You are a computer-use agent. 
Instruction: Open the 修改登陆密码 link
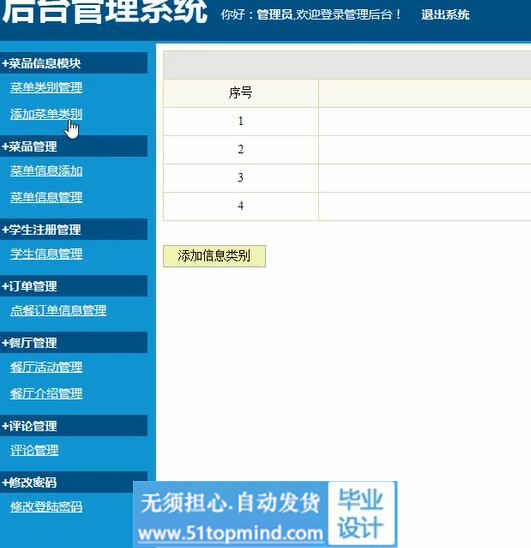46,507
